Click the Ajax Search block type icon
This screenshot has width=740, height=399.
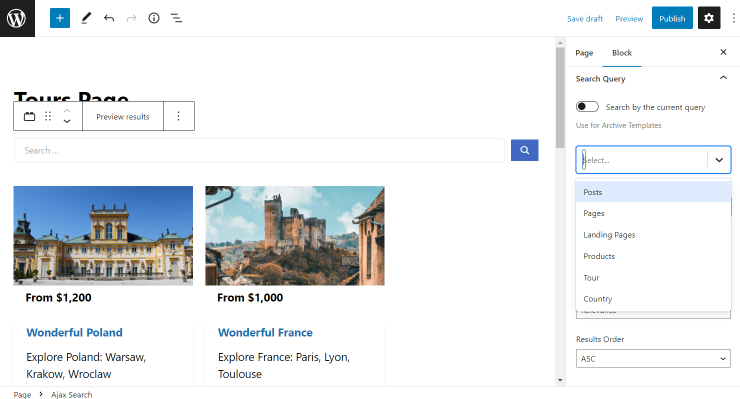29,116
